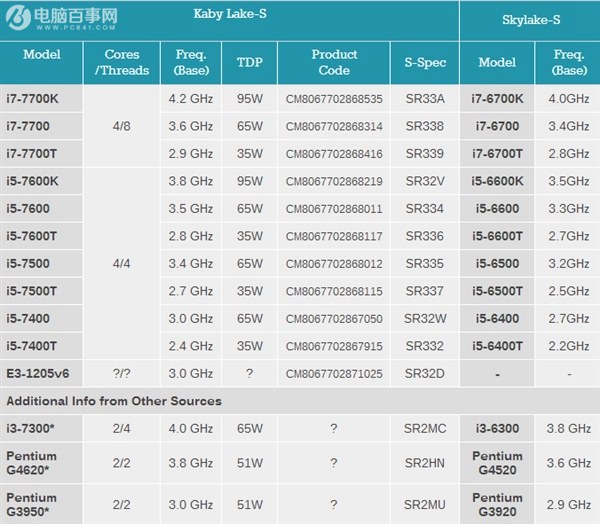Select the i5-7600K model cell
The width and height of the screenshot is (600, 524).
point(41,181)
